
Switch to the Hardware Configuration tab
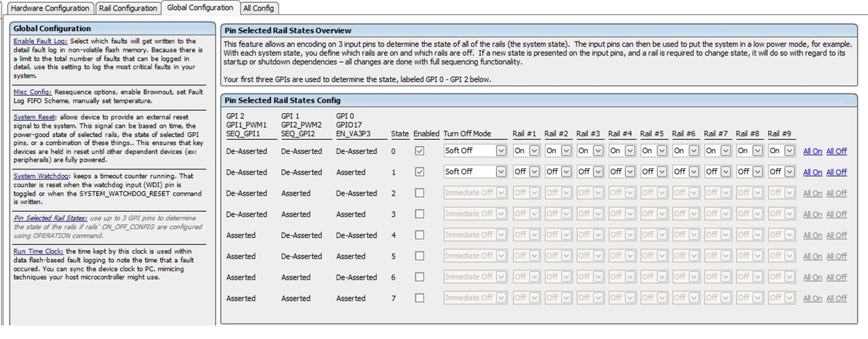coord(50,8)
